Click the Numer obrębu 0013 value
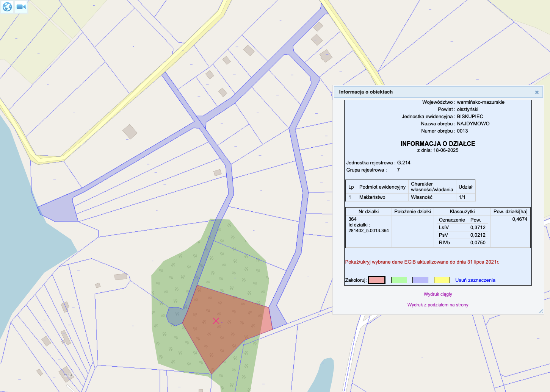Viewport: 550px width, 392px height. tap(462, 131)
